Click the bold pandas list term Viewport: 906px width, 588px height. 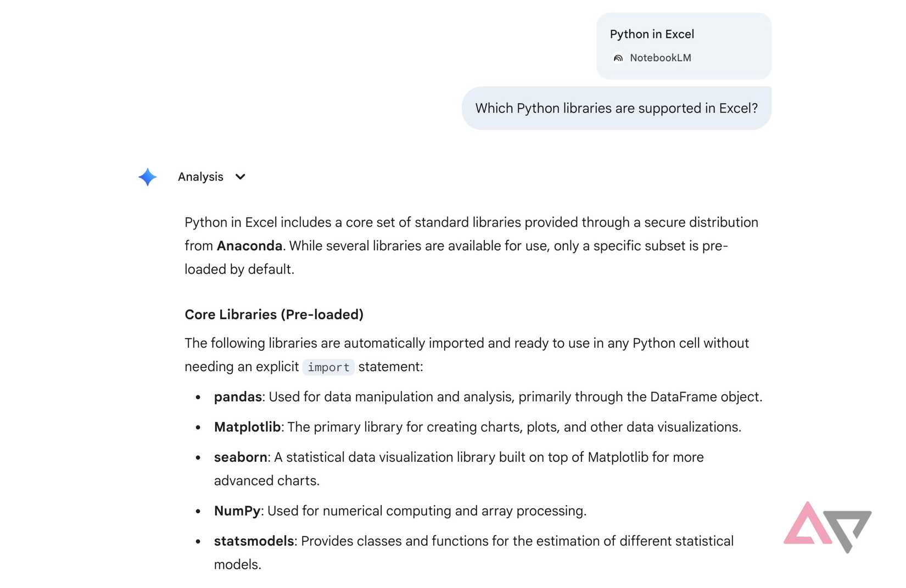(238, 397)
